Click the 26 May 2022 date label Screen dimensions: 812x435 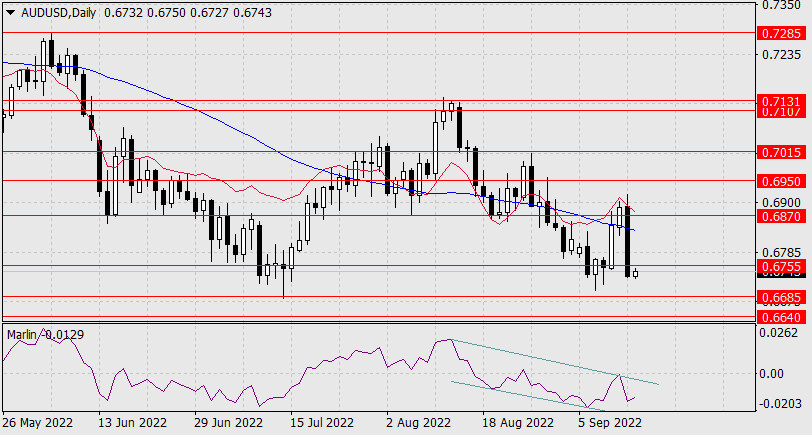point(37,423)
